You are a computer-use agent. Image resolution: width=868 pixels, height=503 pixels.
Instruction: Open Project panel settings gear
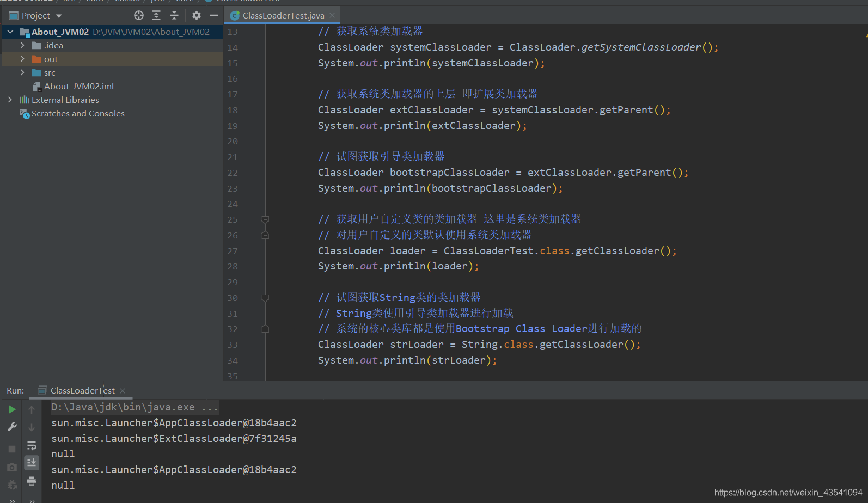pyautogui.click(x=197, y=15)
